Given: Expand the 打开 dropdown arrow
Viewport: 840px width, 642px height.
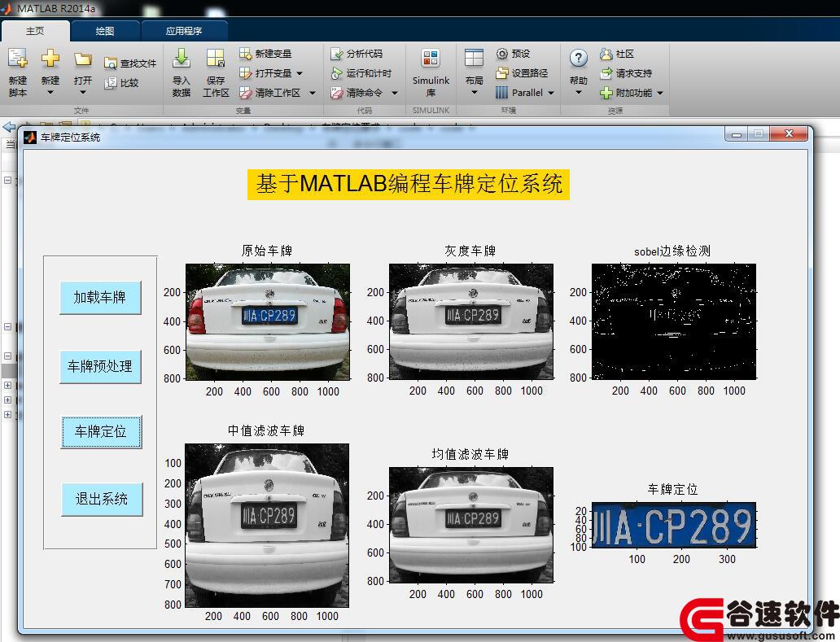Looking at the screenshot, I should (82, 93).
